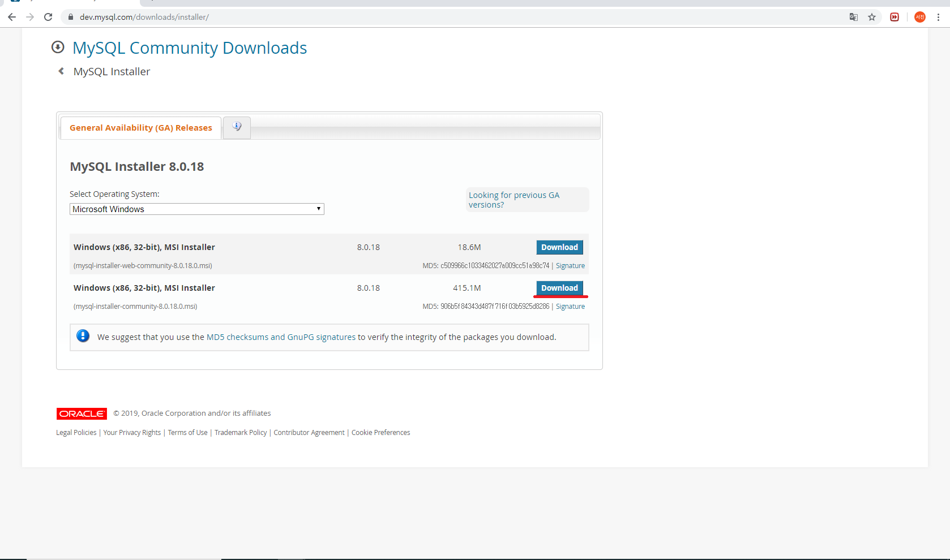Click the red browser extension icon
Image resolution: width=950 pixels, height=560 pixels.
point(895,17)
